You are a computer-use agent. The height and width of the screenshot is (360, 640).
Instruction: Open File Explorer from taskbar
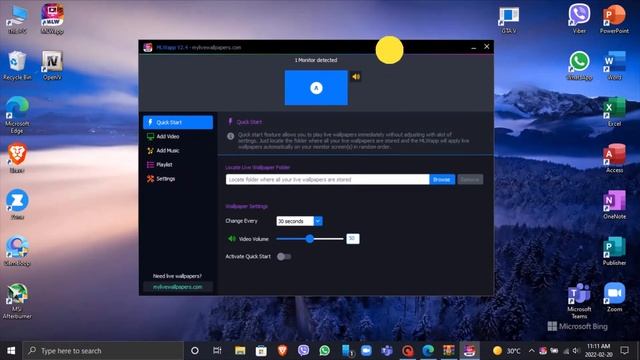(240, 351)
